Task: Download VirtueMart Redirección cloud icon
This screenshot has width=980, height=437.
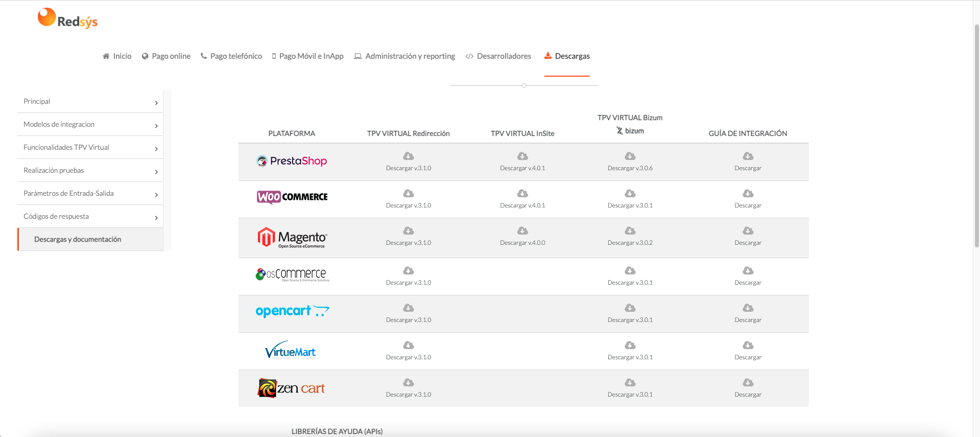Action: [x=409, y=345]
